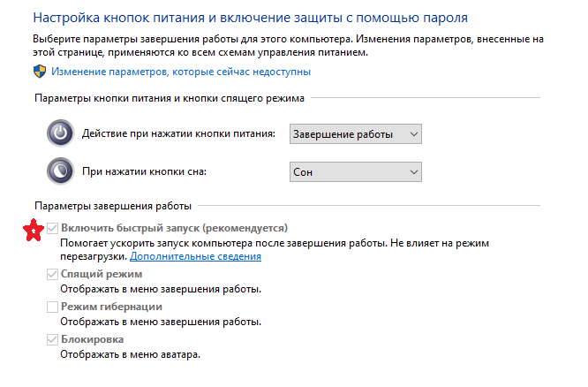Enable the "Режим гибернации" checkbox

(52, 307)
